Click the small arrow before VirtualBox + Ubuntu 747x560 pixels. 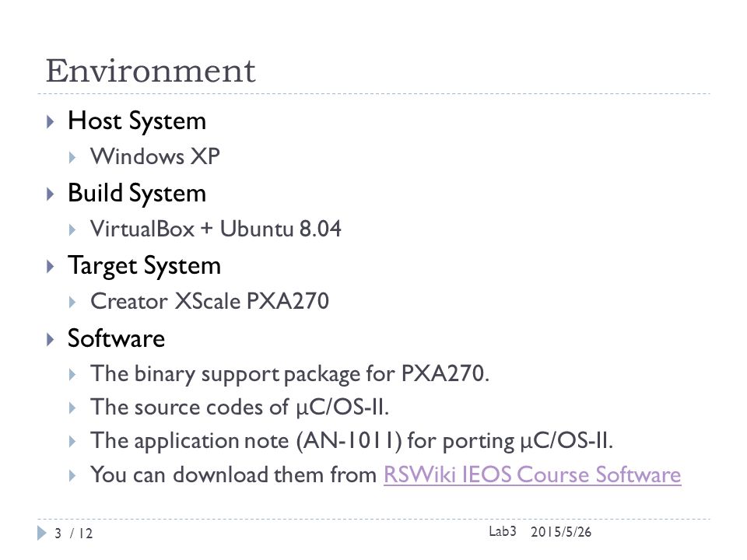click(x=72, y=230)
